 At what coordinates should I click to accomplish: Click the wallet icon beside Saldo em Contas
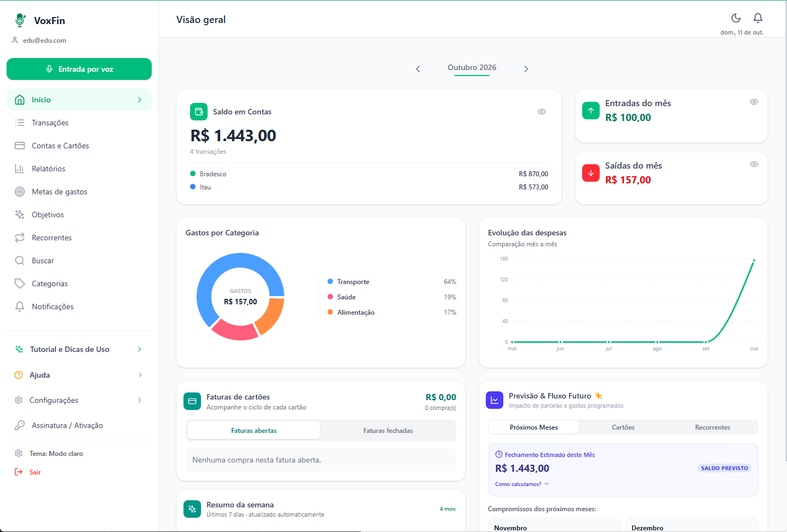pyautogui.click(x=199, y=112)
